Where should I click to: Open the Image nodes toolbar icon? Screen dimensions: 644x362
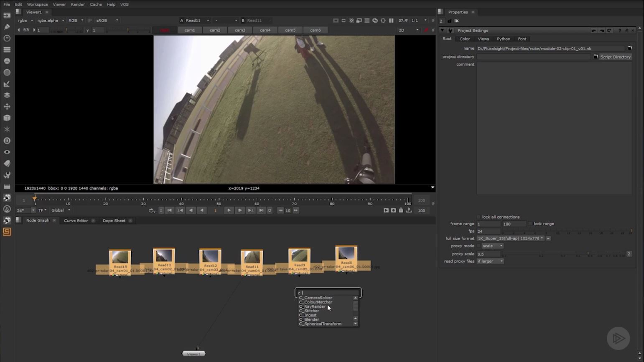pyautogui.click(x=7, y=15)
